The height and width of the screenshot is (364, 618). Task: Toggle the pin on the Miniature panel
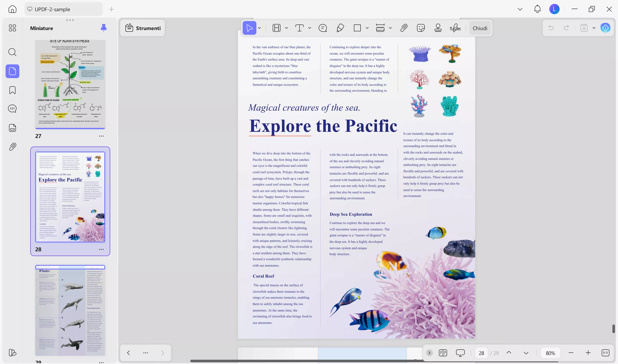[x=104, y=28]
